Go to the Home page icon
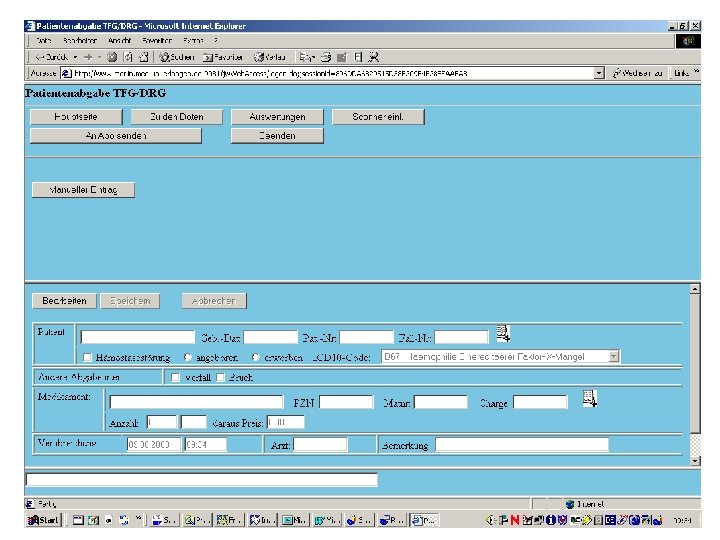 tap(144, 57)
